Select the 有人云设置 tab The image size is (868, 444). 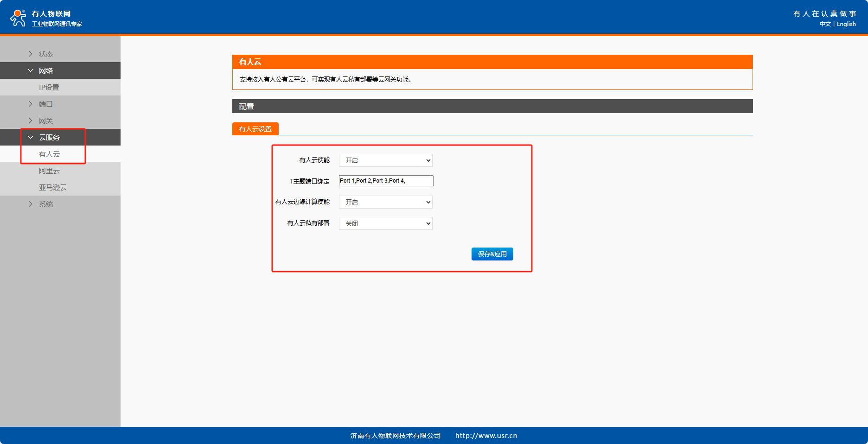pos(255,129)
